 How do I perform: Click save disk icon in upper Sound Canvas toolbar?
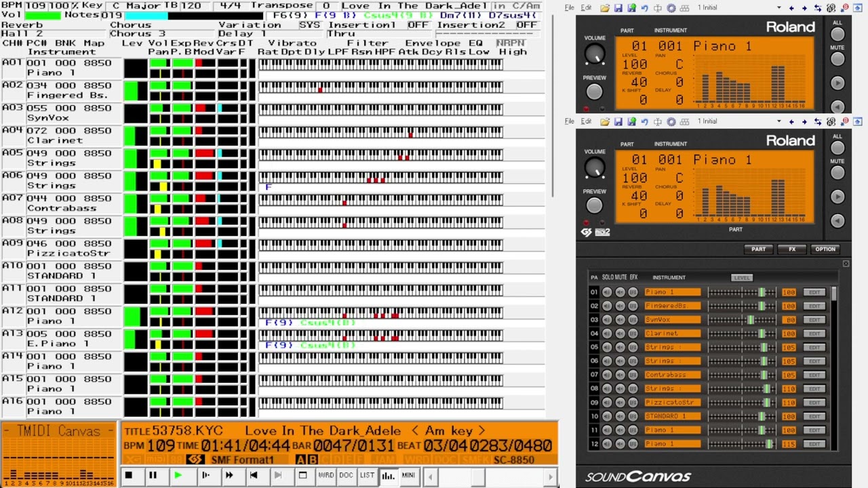[618, 8]
